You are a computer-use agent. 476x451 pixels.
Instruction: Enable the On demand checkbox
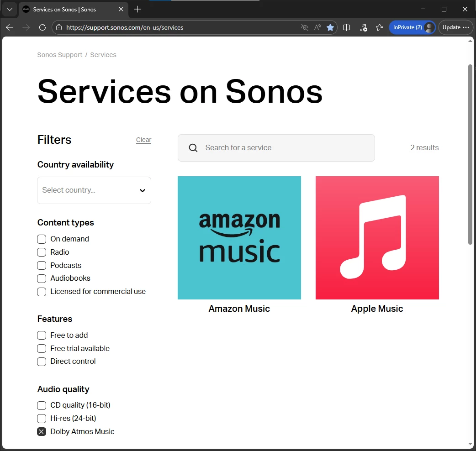42,239
